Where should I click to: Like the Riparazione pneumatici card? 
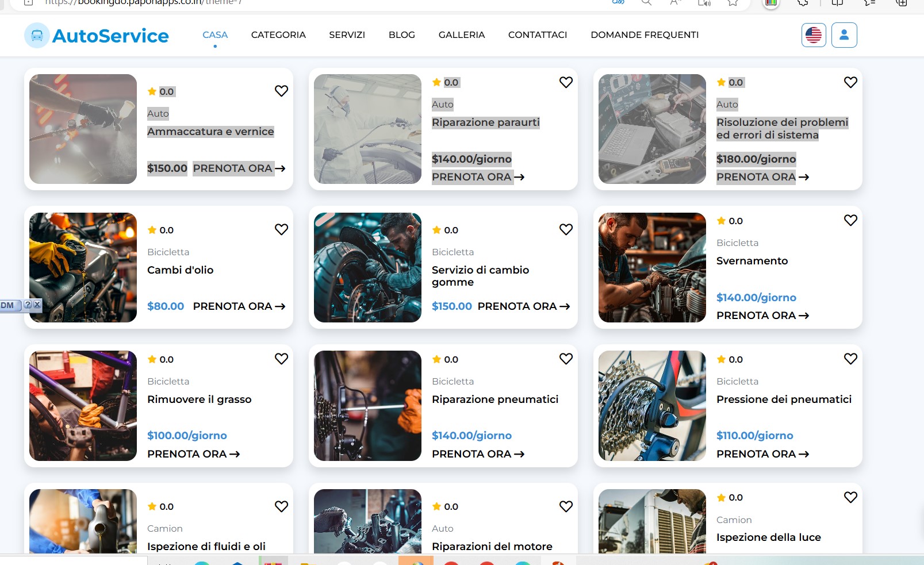(566, 359)
